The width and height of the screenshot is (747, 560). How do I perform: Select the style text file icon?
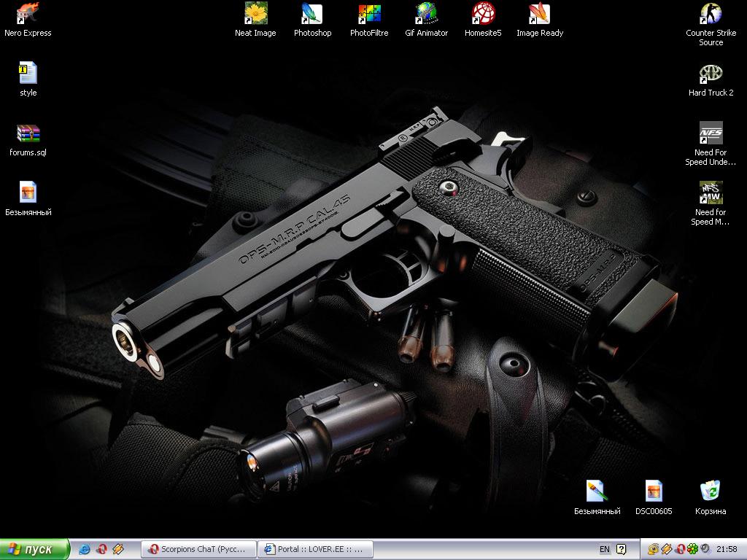pos(28,74)
